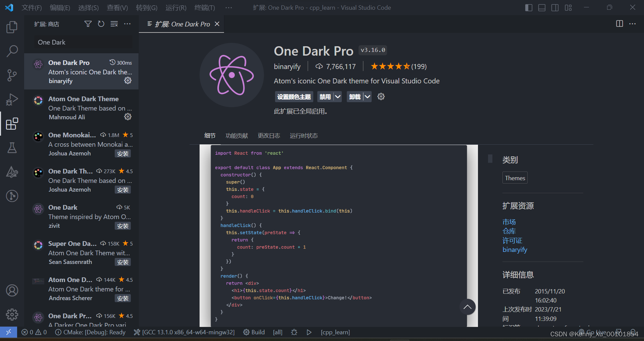644x341 pixels.
Task: Open the Testing flask view
Action: (x=12, y=148)
